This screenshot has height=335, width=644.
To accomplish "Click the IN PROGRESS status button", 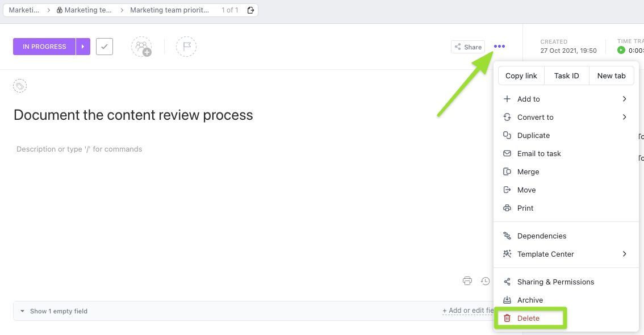I will [x=44, y=47].
